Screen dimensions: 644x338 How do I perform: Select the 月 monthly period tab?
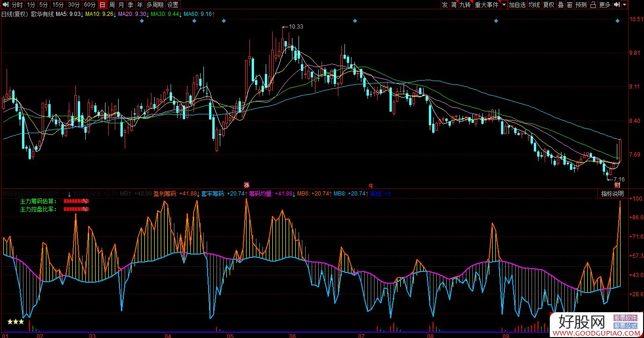121,5
